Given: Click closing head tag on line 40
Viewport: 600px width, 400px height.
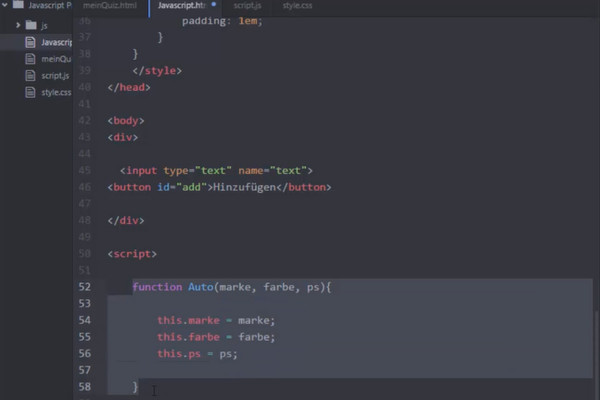Looking at the screenshot, I should click(x=129, y=87).
